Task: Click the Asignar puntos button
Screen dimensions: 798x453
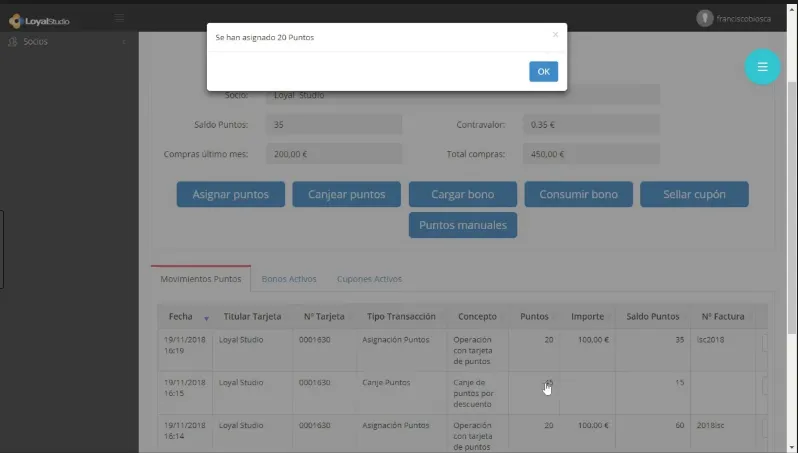Action: [231, 194]
